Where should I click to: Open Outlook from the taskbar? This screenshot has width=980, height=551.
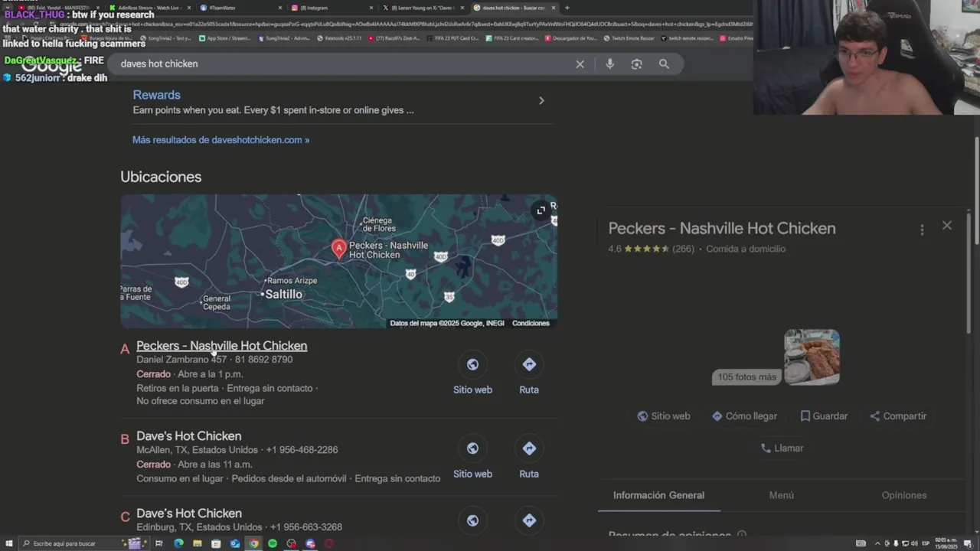(x=235, y=543)
